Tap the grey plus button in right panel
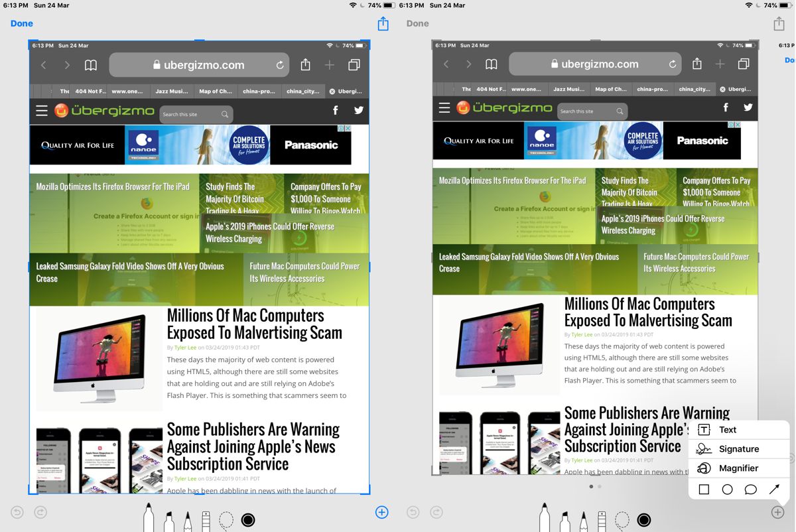 [x=777, y=512]
